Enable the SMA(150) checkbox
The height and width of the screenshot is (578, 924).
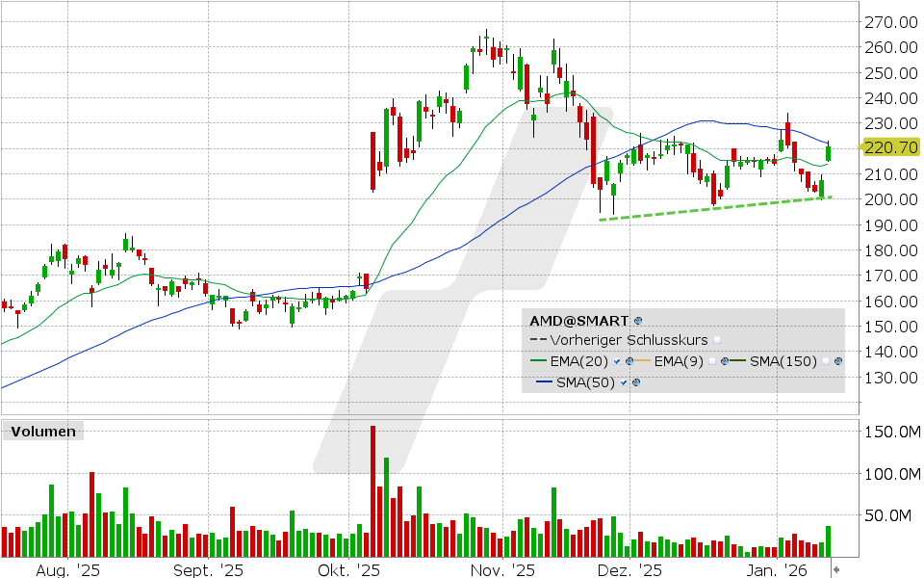[824, 361]
